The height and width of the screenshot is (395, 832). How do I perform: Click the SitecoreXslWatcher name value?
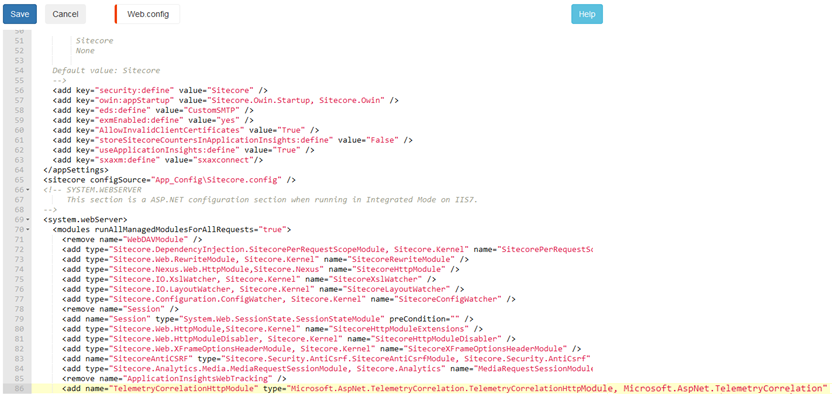[377, 279]
